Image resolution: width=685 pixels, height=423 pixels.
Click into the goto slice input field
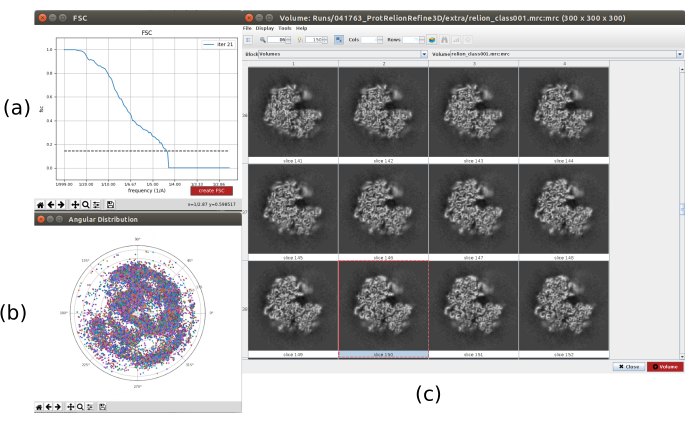pos(314,40)
